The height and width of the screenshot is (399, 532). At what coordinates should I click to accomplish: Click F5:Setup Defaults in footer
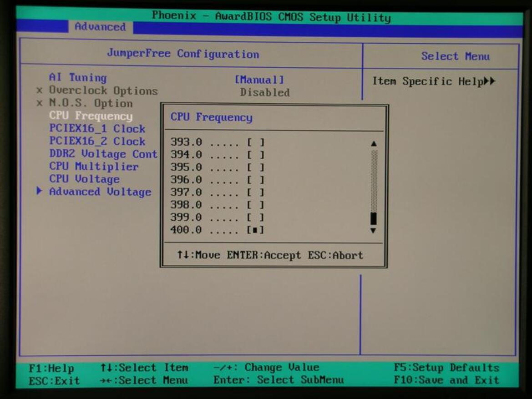click(446, 368)
